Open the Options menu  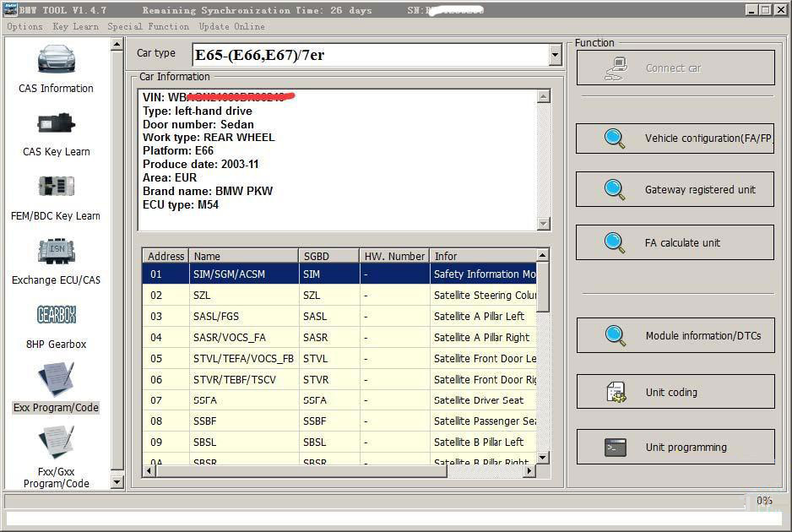click(x=24, y=26)
